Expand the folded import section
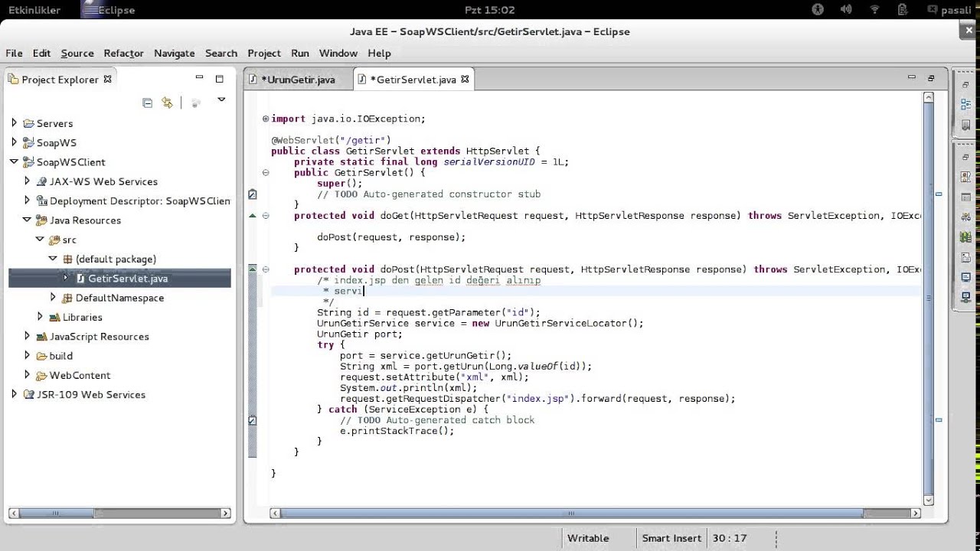980x551 pixels. [266, 119]
